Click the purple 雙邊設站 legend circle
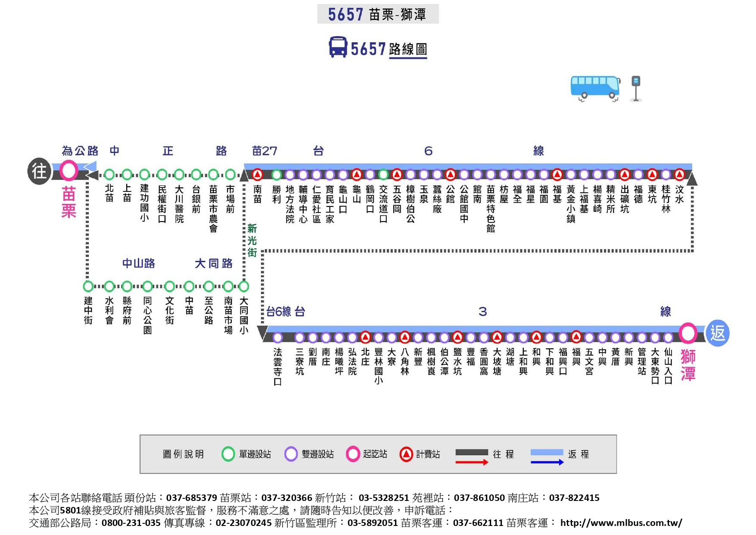The width and height of the screenshot is (756, 535). pos(291,454)
